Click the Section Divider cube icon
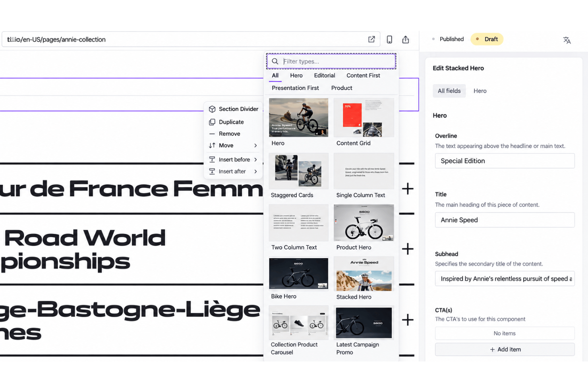This screenshot has height=392, width=588. [x=212, y=109]
